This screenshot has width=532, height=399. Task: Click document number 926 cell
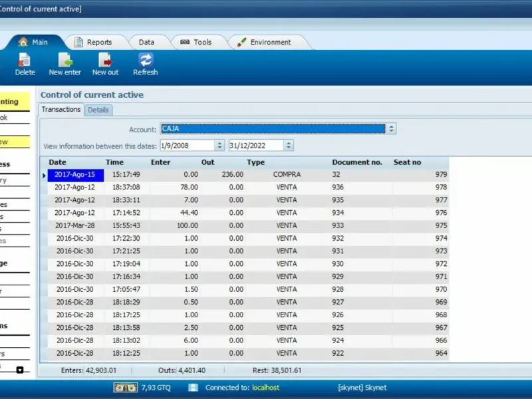coord(338,315)
